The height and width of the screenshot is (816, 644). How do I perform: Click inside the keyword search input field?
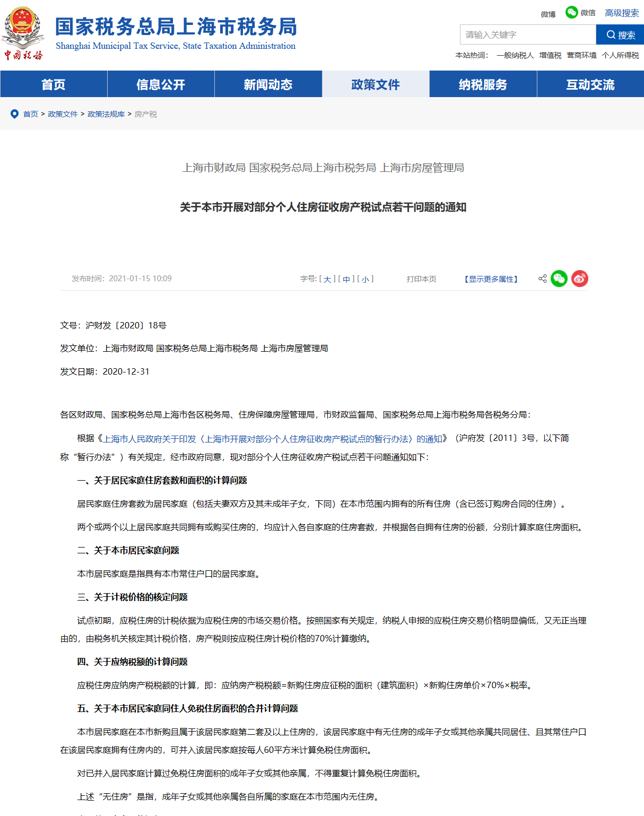525,34
